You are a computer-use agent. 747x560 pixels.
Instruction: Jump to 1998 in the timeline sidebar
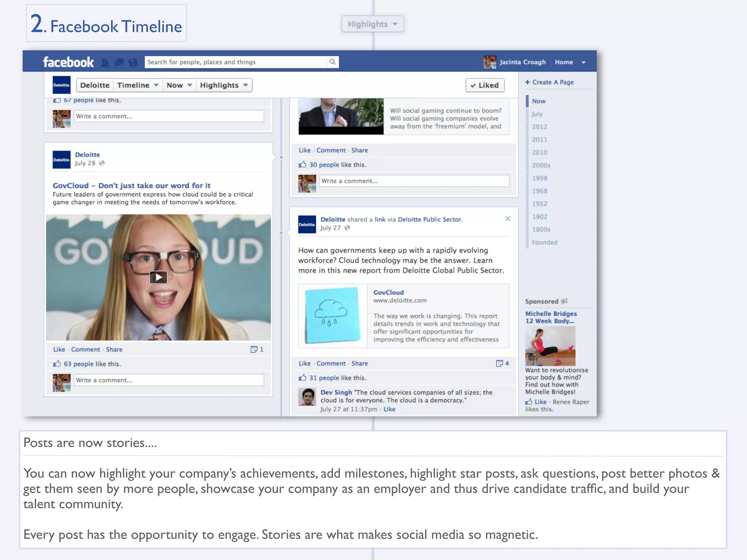click(x=539, y=178)
